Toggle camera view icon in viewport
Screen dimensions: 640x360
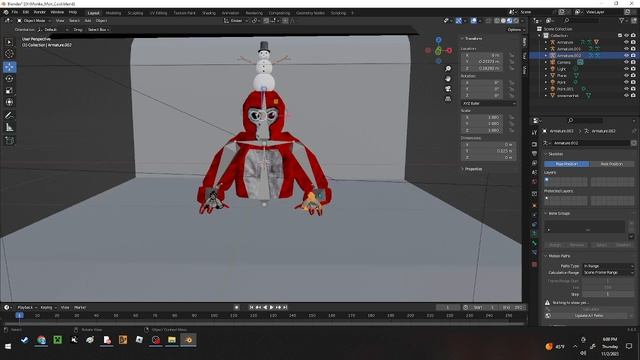click(x=448, y=89)
